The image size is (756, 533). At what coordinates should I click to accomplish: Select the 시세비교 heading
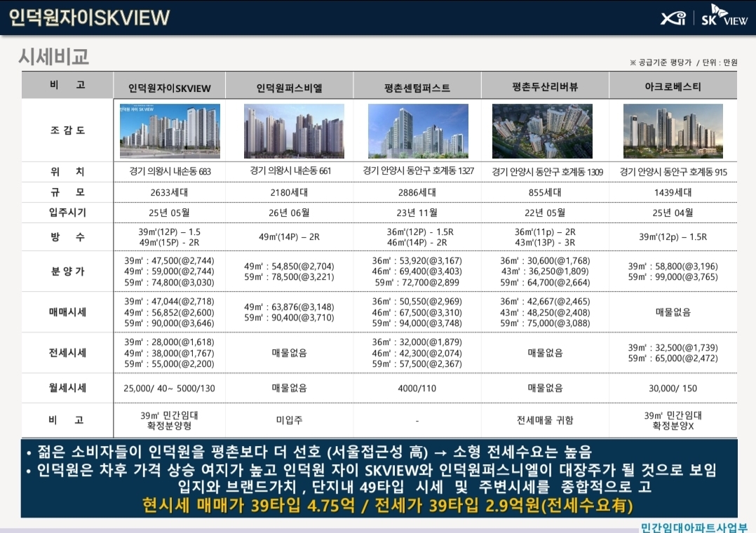(53, 57)
